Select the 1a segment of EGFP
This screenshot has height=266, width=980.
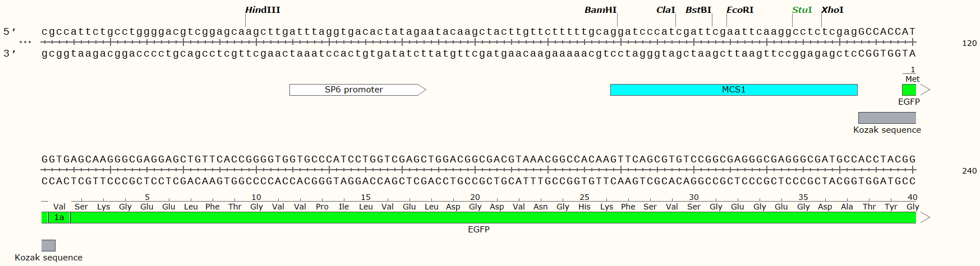click(59, 218)
